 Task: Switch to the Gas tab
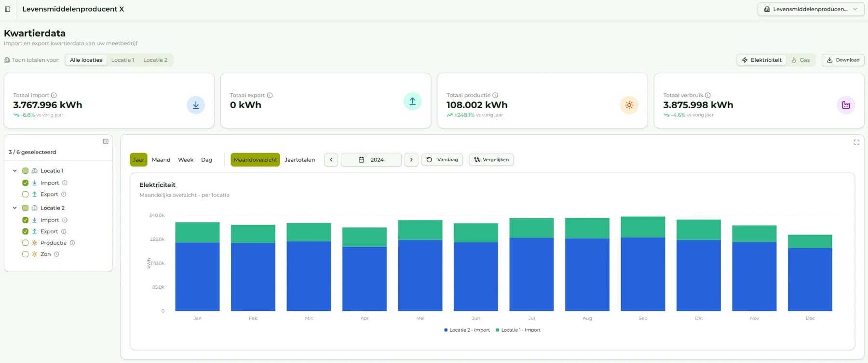pos(800,60)
